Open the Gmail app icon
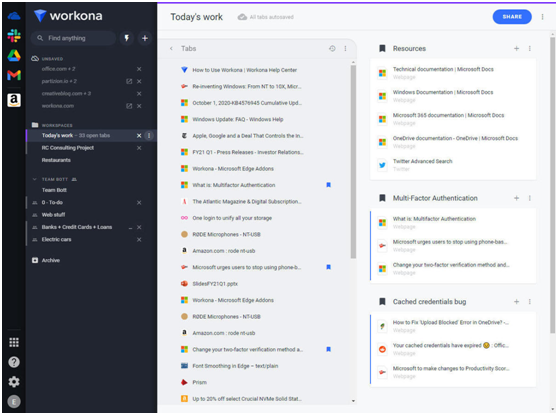Screen dimensions: 558x415 pos(14,75)
